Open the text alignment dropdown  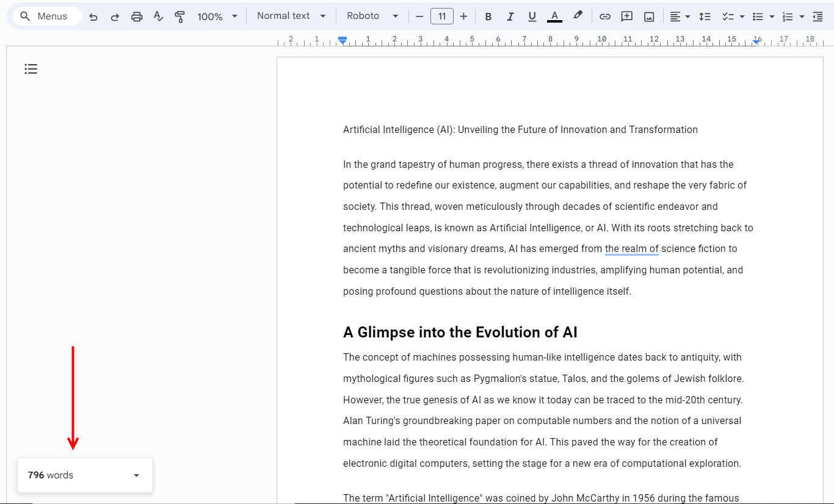pos(680,16)
